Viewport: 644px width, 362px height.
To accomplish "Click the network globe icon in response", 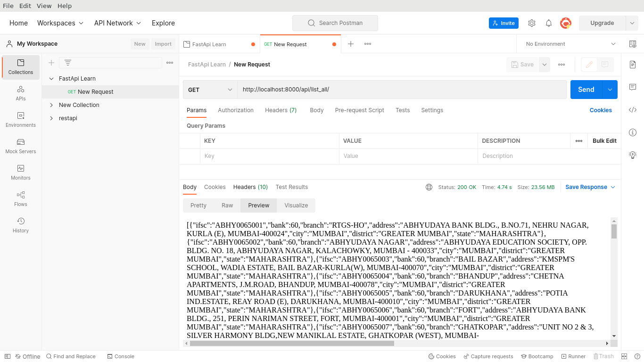I will point(429,187).
